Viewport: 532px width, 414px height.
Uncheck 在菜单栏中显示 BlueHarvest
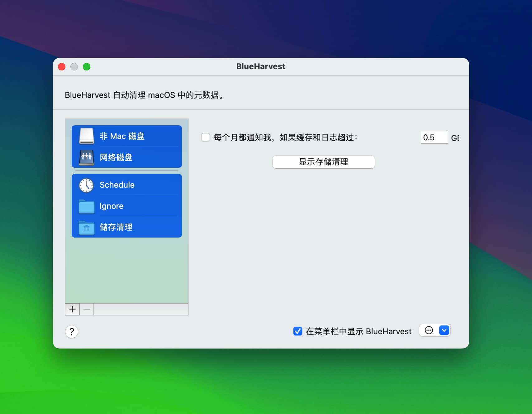click(298, 331)
